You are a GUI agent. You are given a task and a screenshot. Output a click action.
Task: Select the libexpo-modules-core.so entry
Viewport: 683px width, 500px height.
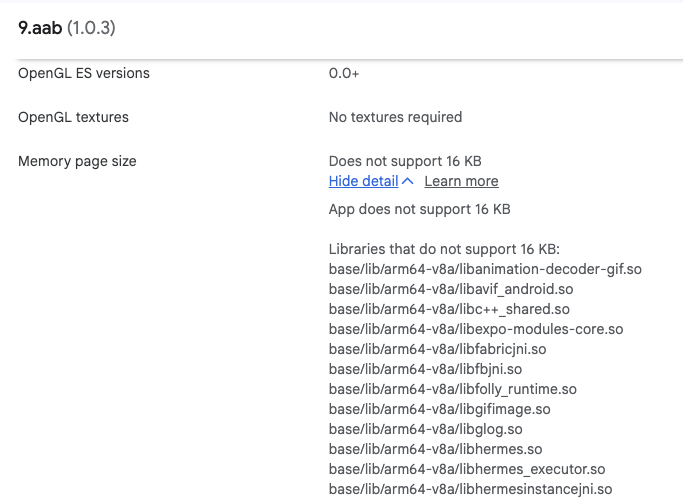pos(476,329)
